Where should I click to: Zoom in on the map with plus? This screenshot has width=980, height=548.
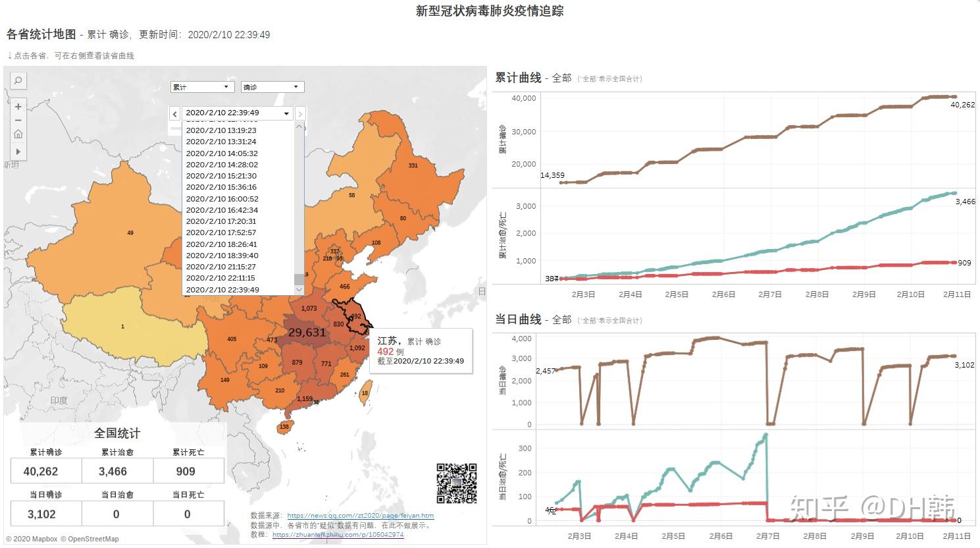(x=18, y=107)
